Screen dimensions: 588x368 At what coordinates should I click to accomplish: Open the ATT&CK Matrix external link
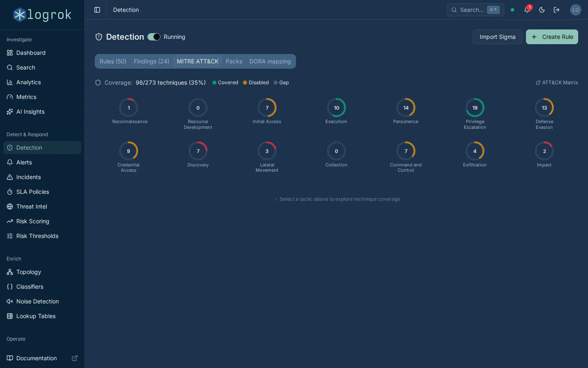557,83
